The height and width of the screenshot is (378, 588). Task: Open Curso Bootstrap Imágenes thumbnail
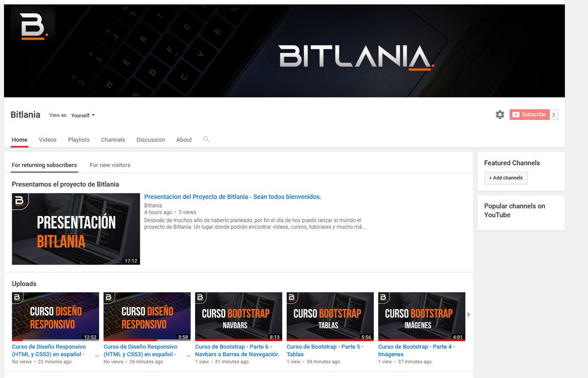coord(422,316)
